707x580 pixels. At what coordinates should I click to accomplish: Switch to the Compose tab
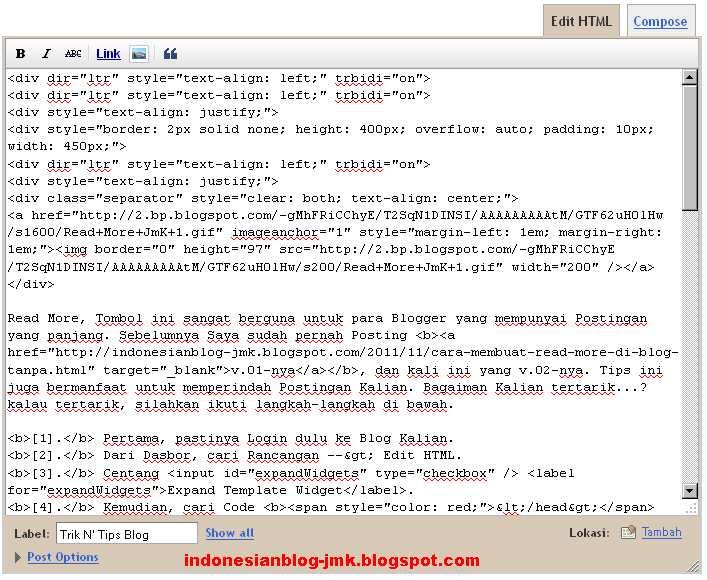pos(660,21)
